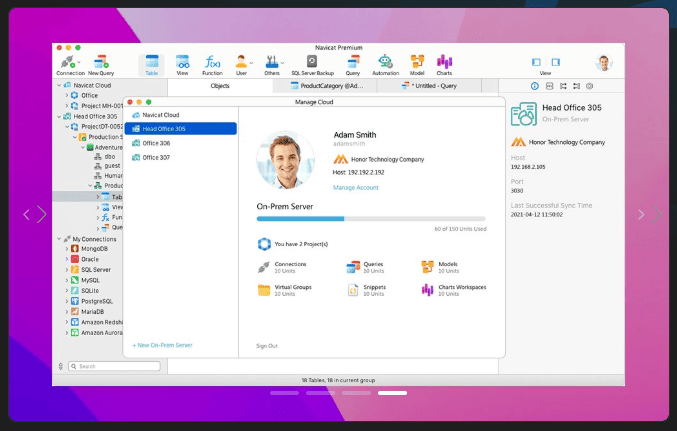Collapse Head Office 305 tree node
Image resolution: width=677 pixels, height=431 pixels.
[x=59, y=116]
